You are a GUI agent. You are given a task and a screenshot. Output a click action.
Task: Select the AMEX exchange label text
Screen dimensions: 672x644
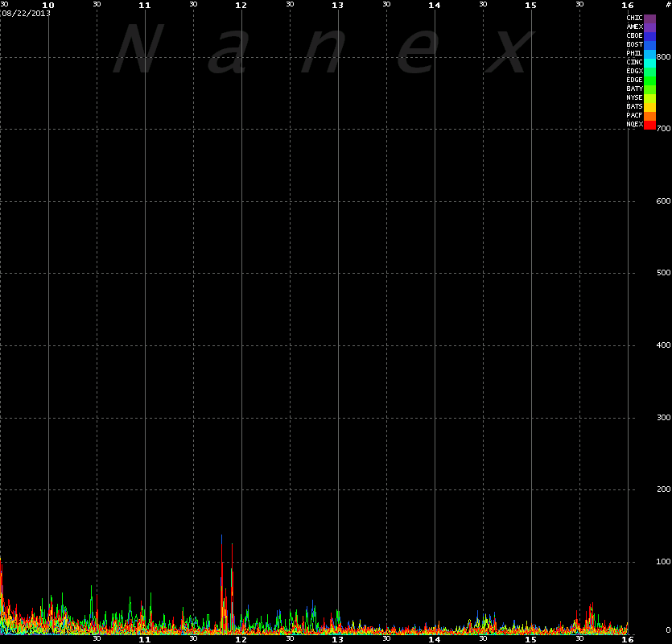(634, 27)
